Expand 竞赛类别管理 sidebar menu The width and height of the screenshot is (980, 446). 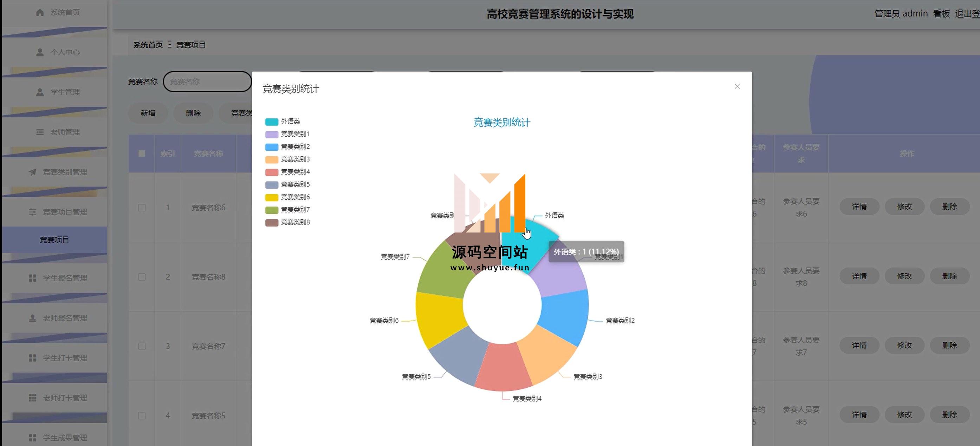point(55,172)
